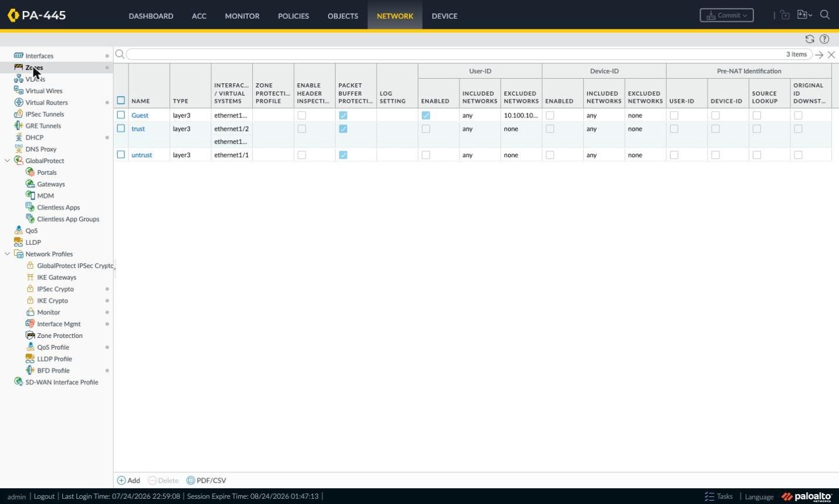
Task: Open Interfaces in the network sidebar
Action: [39, 56]
